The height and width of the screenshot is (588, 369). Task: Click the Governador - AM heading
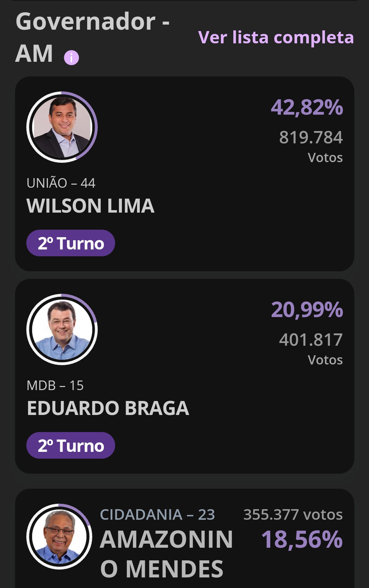click(92, 38)
